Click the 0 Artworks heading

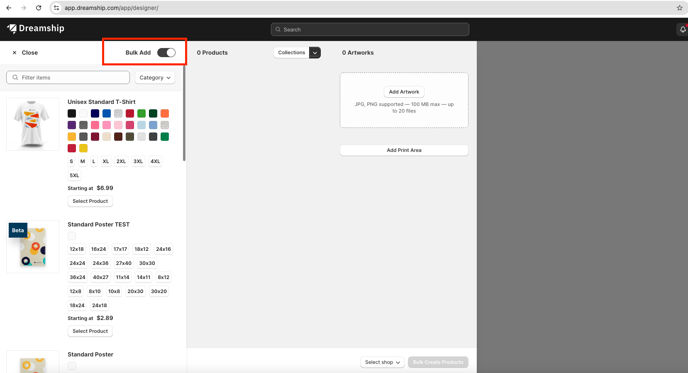pos(358,53)
